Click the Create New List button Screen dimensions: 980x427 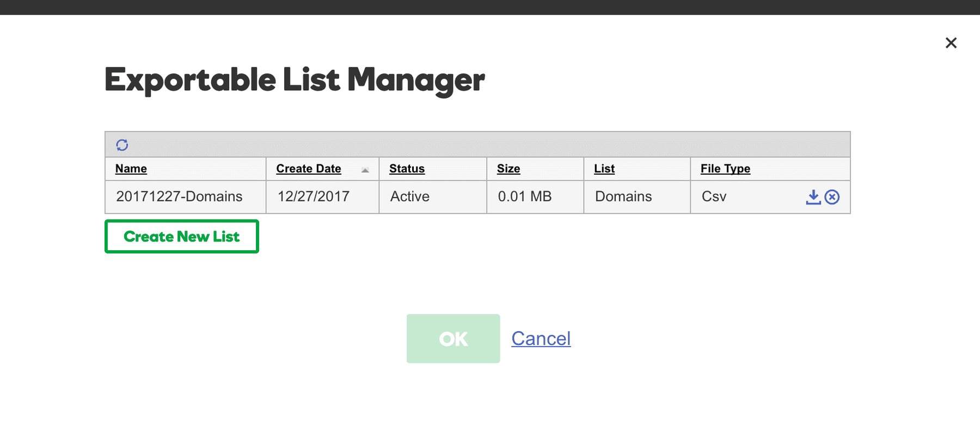[182, 237]
